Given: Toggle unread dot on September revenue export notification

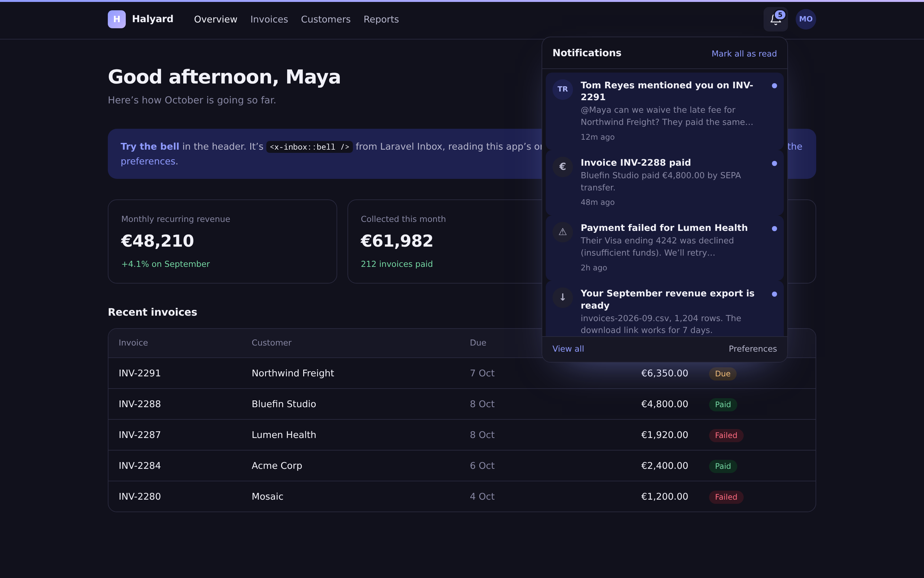Looking at the screenshot, I should tap(774, 294).
